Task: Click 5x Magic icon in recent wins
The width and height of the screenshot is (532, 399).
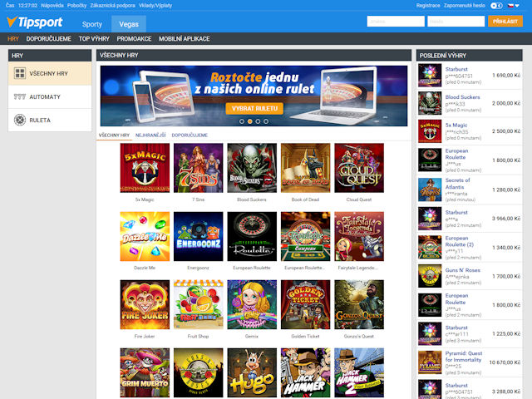Action: (x=430, y=131)
